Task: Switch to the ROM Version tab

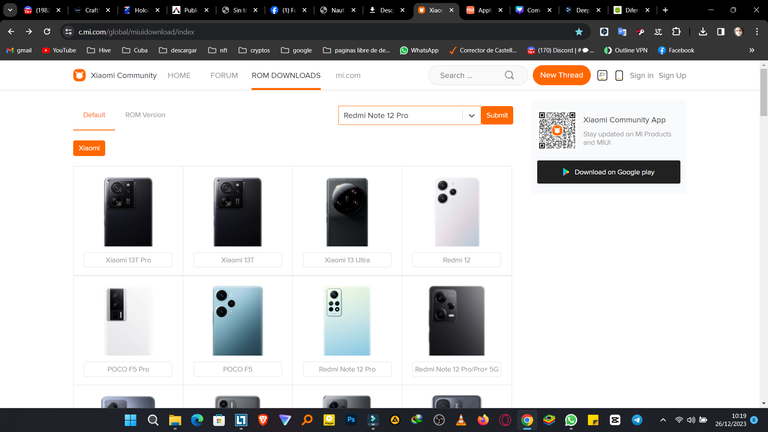Action: pos(145,115)
